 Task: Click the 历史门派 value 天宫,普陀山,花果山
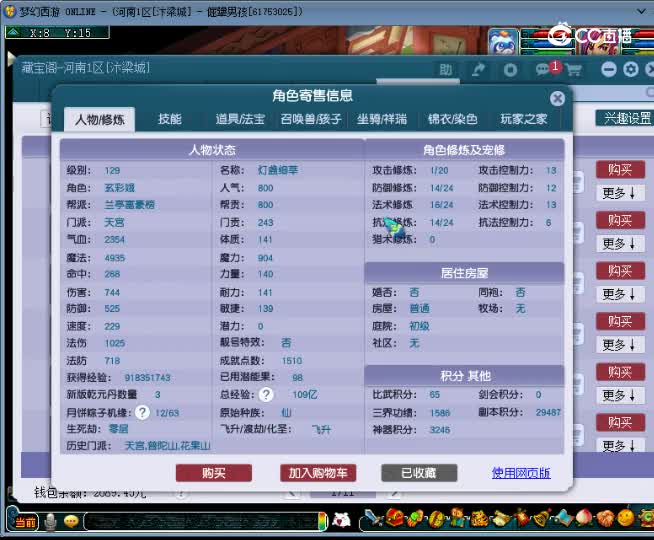[x=167, y=446]
